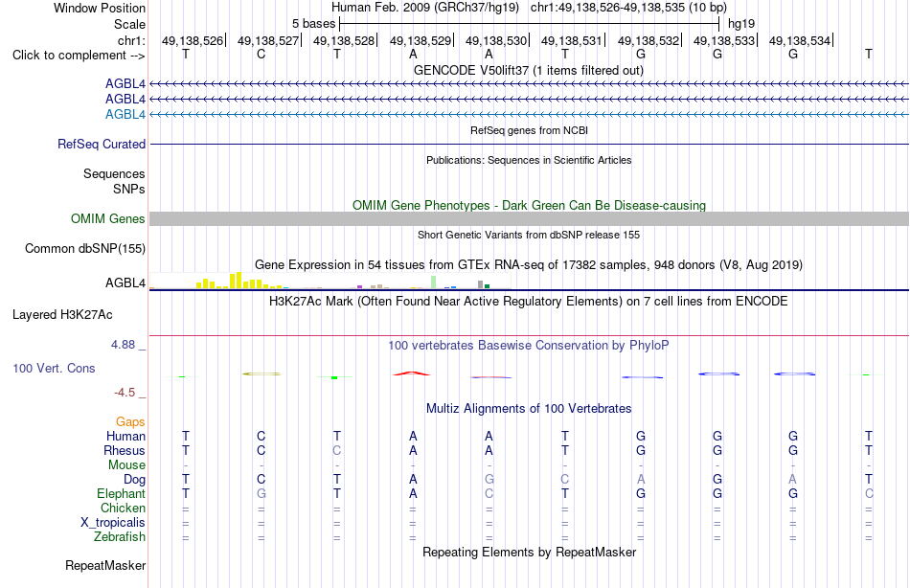Click OMIM Gene Phenotypes green title
This screenshot has height=588, width=910.
click(x=529, y=206)
